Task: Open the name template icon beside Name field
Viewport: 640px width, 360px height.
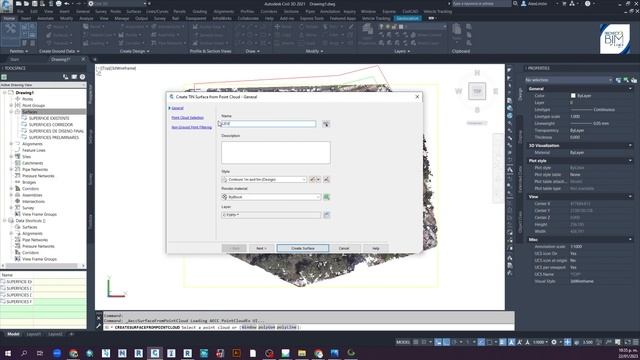Action: (x=326, y=124)
